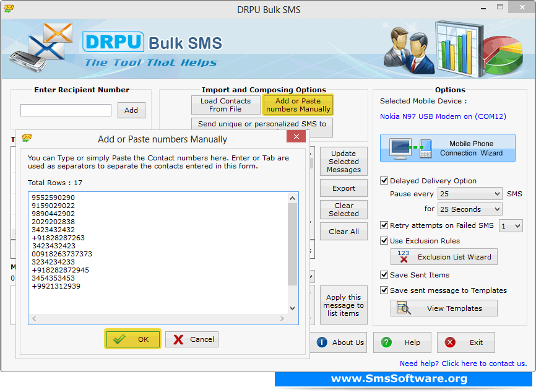Minimize the DRPU Bulk SMS window
The image size is (536, 392).
point(483,8)
